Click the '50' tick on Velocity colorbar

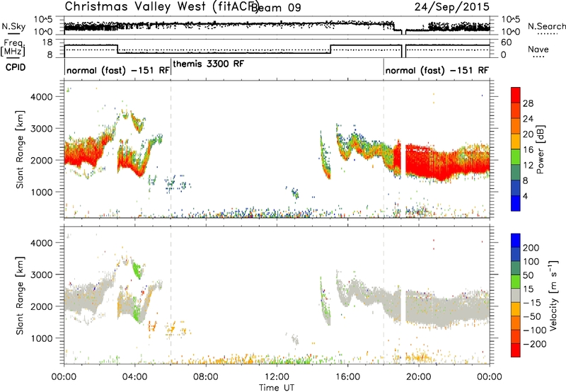528,275
